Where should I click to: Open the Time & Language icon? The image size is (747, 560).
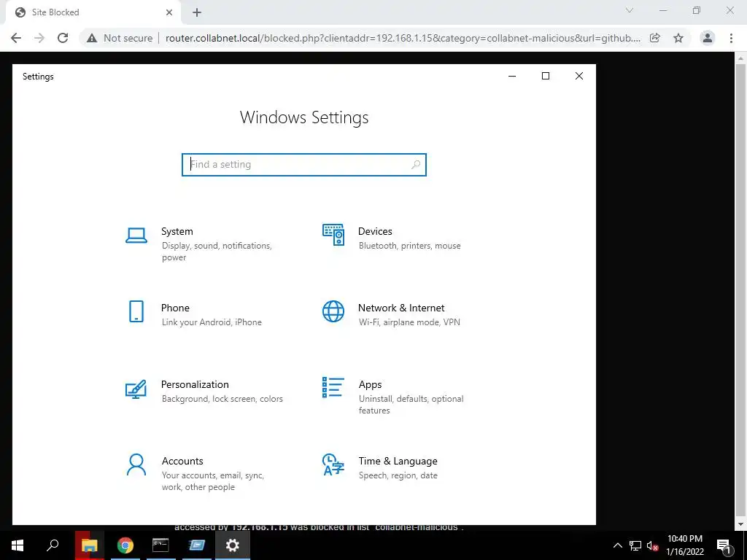tap(333, 464)
